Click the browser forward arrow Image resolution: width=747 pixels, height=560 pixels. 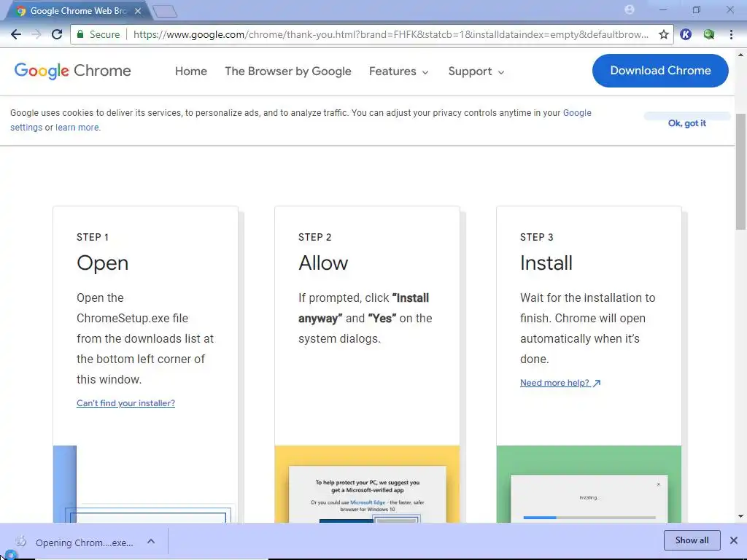pyautogui.click(x=36, y=34)
